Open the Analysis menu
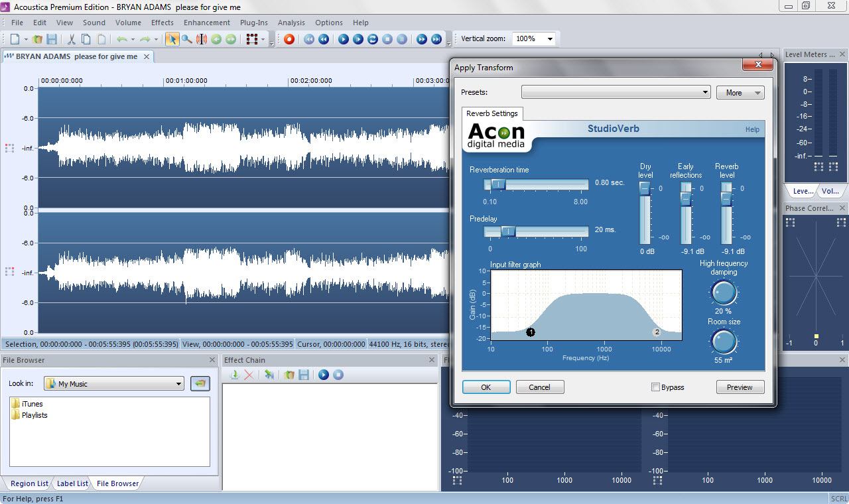849x504 pixels. [x=291, y=23]
